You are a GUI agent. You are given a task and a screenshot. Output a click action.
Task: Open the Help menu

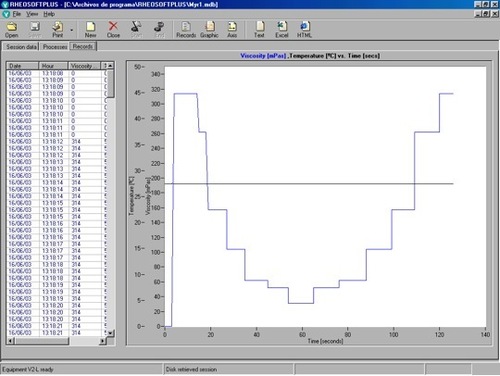[49, 14]
